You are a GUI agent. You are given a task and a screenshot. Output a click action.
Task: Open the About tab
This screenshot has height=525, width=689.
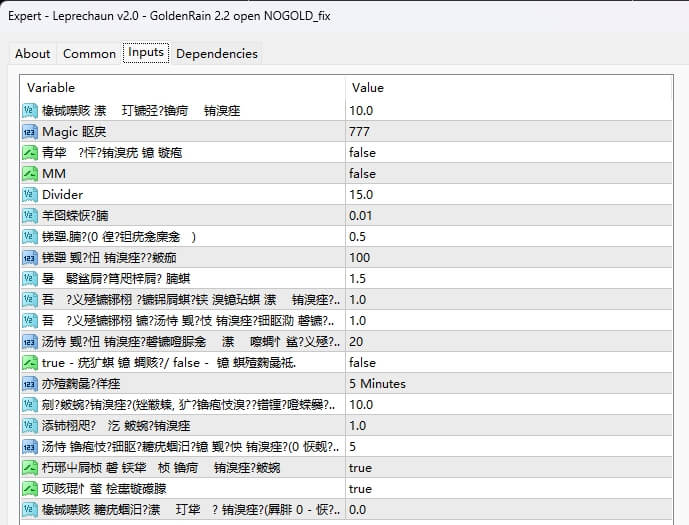(x=33, y=54)
